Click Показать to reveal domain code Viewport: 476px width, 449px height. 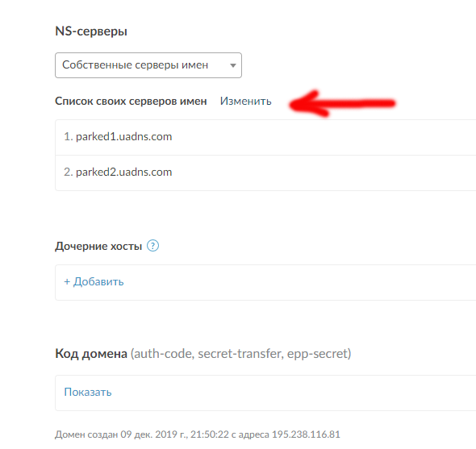[88, 393]
